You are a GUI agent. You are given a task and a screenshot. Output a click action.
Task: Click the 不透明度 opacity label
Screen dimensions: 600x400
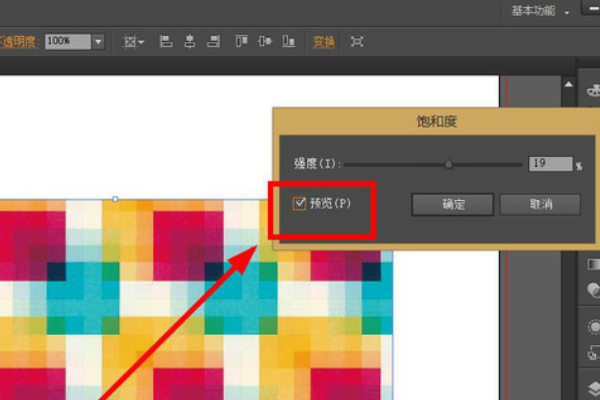18,42
